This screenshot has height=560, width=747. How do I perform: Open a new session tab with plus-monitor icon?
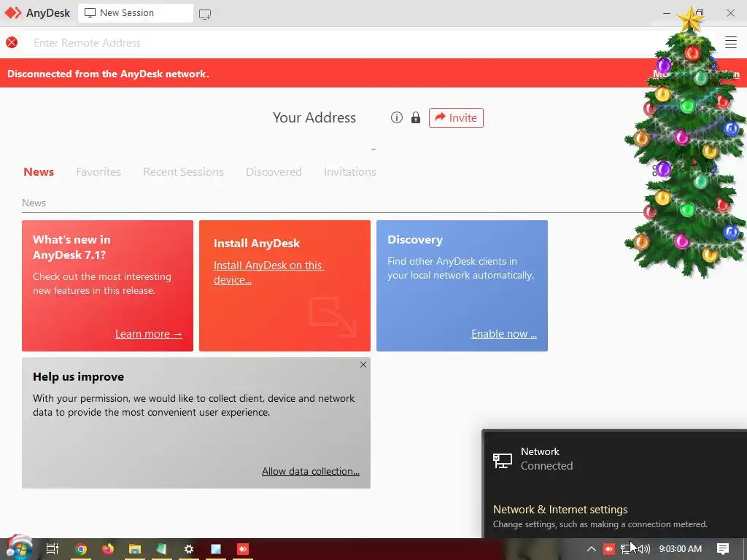tap(205, 14)
